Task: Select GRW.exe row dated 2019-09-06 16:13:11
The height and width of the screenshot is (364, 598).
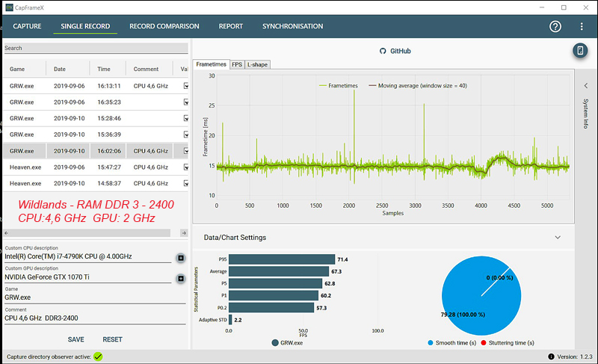Action: click(x=96, y=86)
